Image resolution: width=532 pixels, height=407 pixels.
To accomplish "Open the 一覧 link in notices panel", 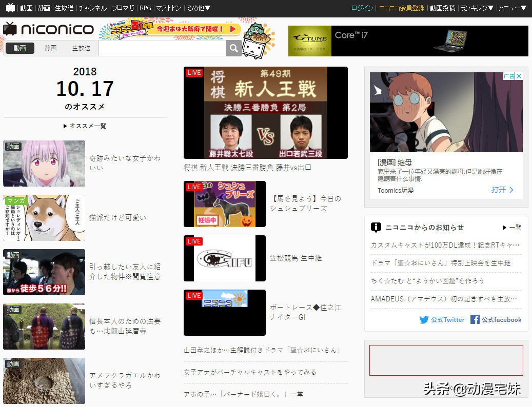I will tap(513, 228).
